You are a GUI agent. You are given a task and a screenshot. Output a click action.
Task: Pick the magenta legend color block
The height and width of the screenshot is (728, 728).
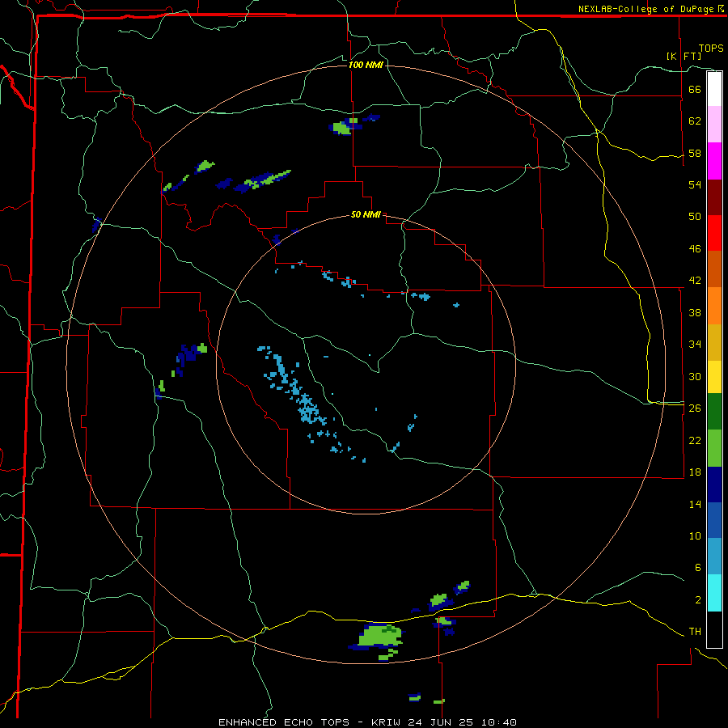[x=714, y=161]
